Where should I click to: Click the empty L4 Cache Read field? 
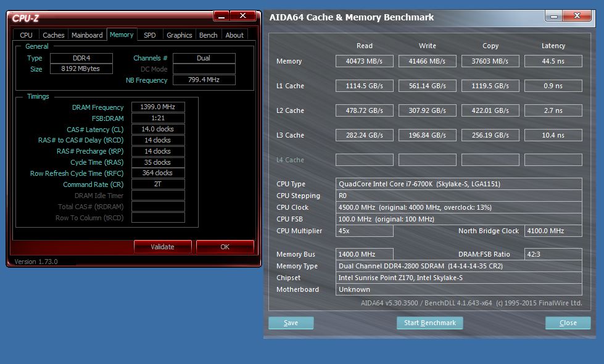pos(365,159)
